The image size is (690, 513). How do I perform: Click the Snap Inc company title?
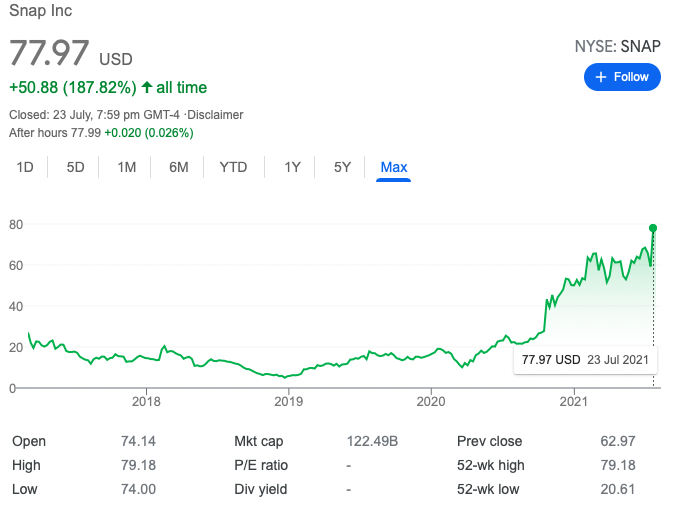tap(40, 11)
